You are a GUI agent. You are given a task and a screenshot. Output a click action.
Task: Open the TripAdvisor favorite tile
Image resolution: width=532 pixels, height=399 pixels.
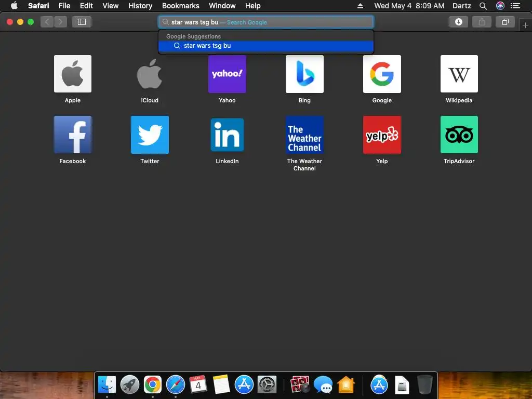tap(459, 135)
